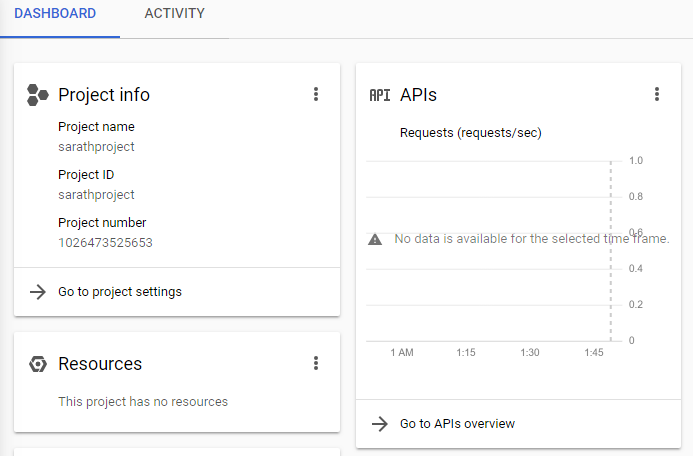Open the Go to APIs overview link
This screenshot has width=693, height=456.
click(457, 423)
